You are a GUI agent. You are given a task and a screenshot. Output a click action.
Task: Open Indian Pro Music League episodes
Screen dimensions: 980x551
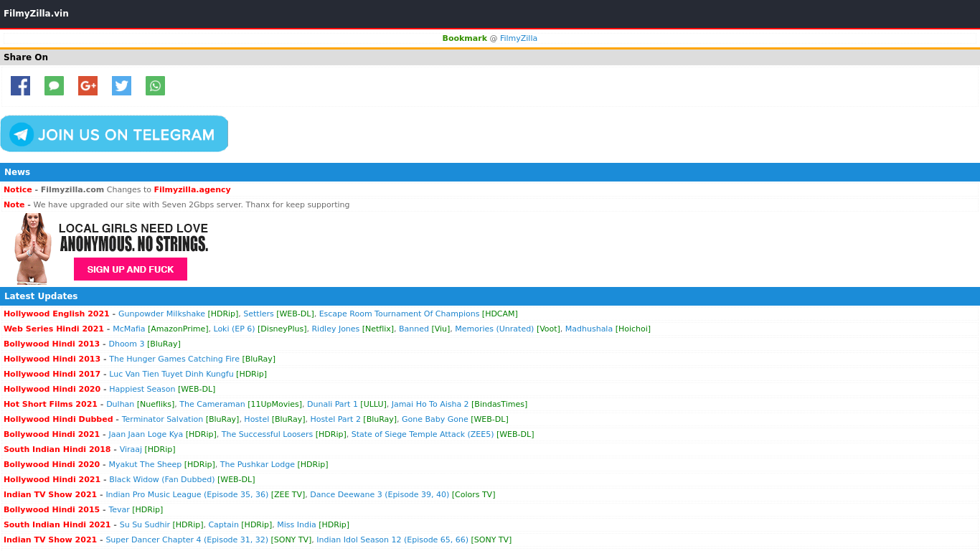tap(187, 495)
